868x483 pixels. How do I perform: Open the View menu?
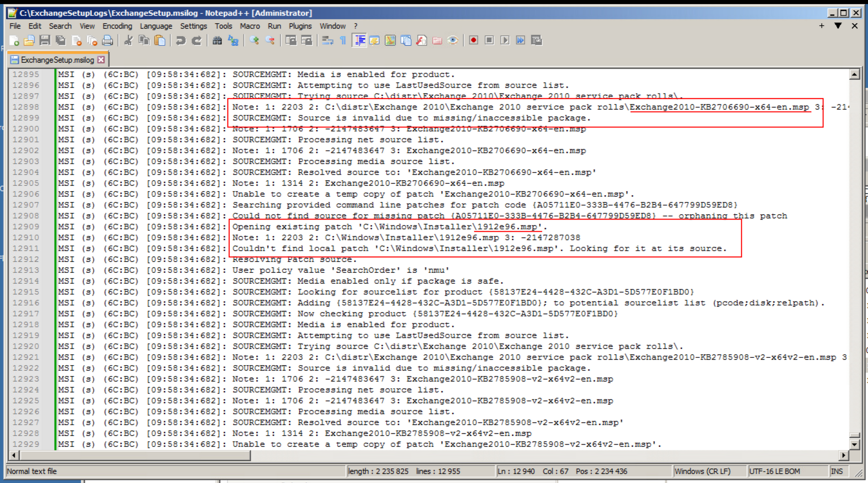[87, 26]
